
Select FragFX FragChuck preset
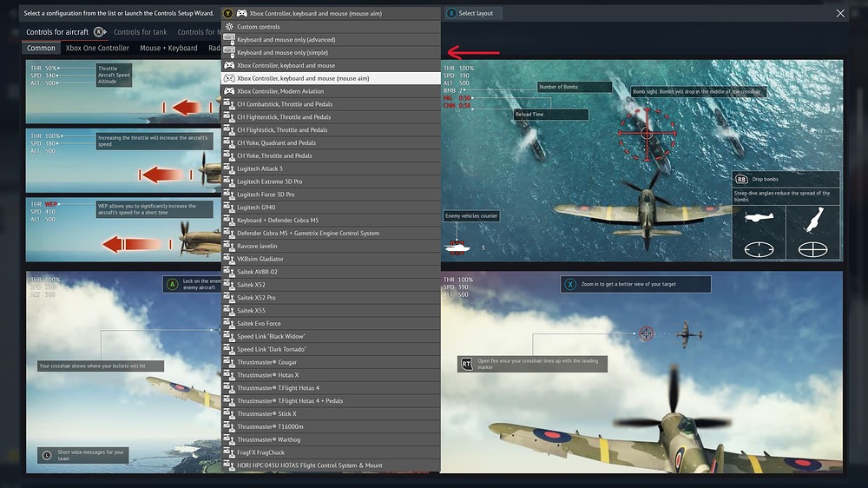pos(331,452)
